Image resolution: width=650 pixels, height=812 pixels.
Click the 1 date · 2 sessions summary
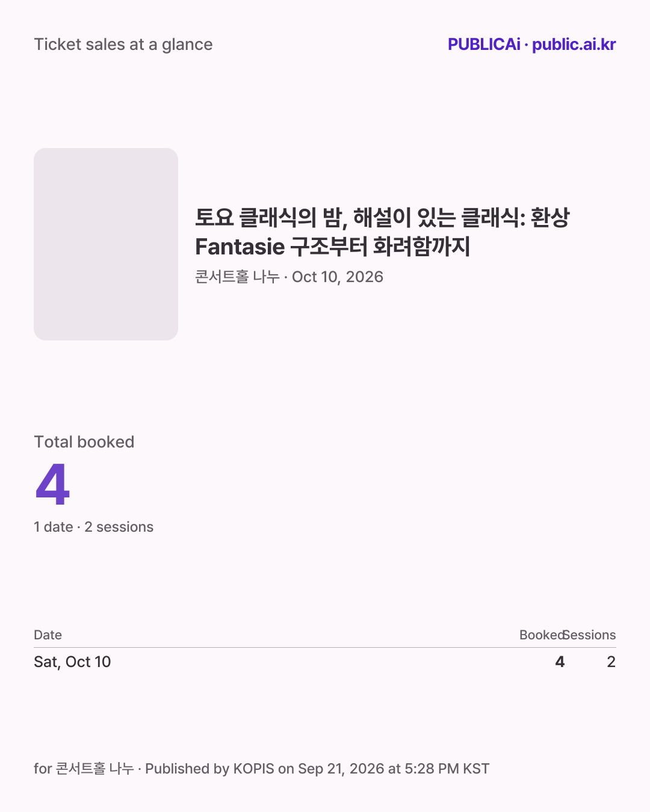click(93, 527)
